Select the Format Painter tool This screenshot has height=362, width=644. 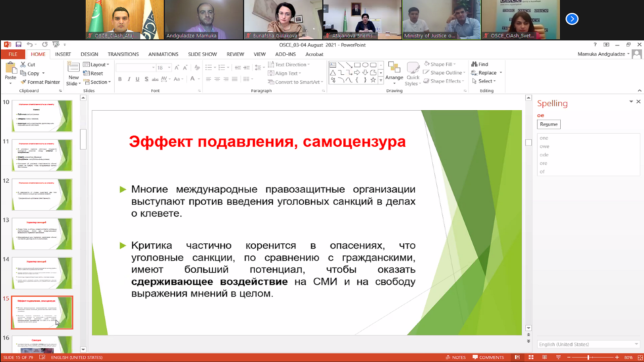(x=40, y=82)
